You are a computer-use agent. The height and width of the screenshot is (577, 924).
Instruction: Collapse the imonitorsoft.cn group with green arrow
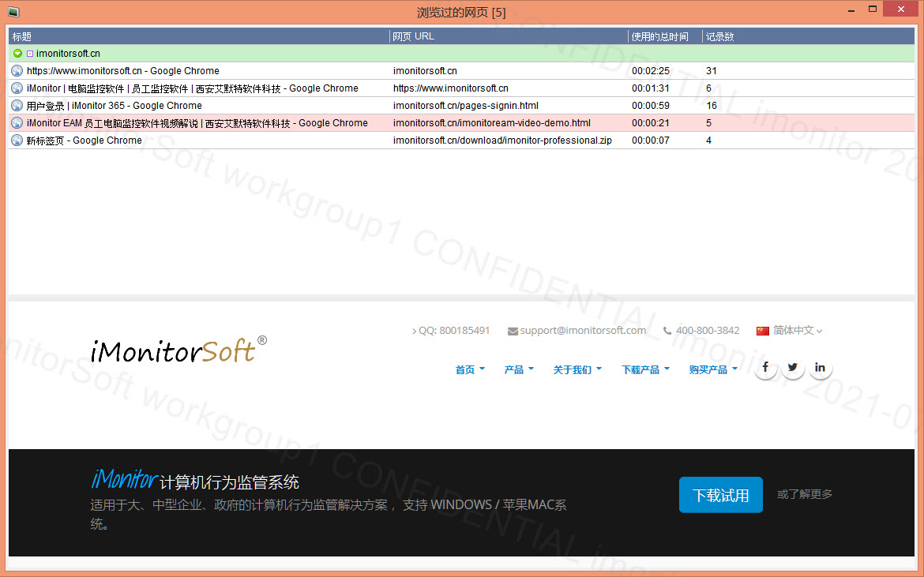coord(17,54)
